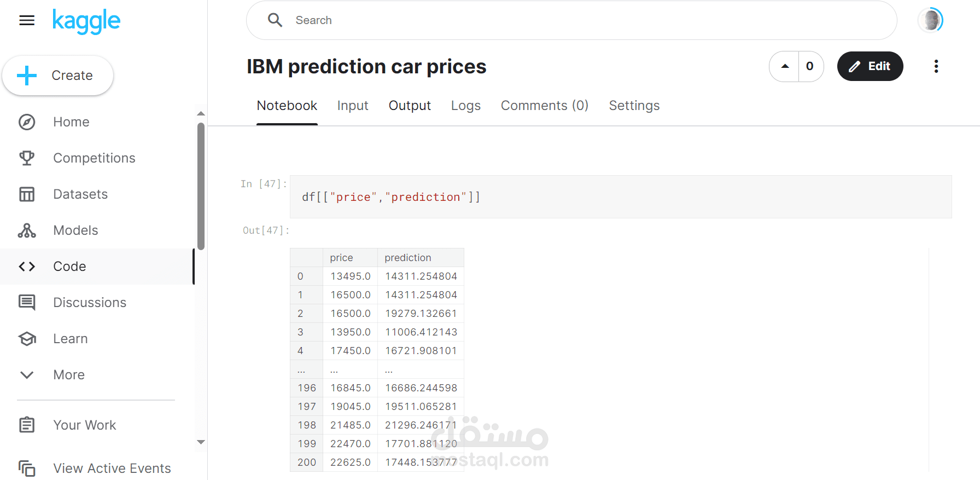
Task: Click the Home compass icon
Action: (26, 122)
